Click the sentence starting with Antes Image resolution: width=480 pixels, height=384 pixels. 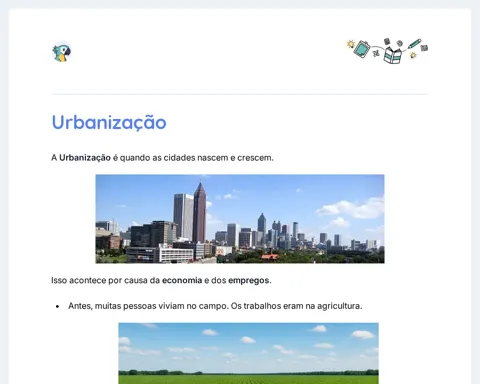(215, 306)
